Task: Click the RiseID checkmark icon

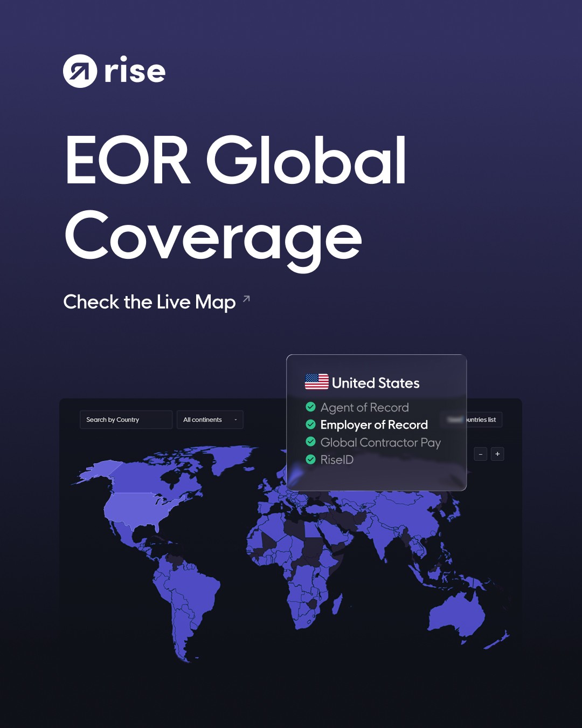Action: 310,459
